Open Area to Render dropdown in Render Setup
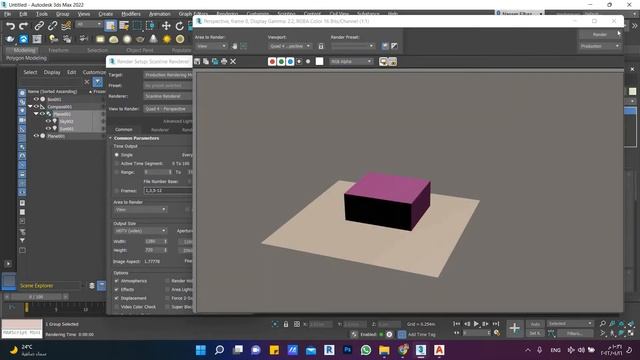Screen dimensions: 640x360 click(x=140, y=209)
